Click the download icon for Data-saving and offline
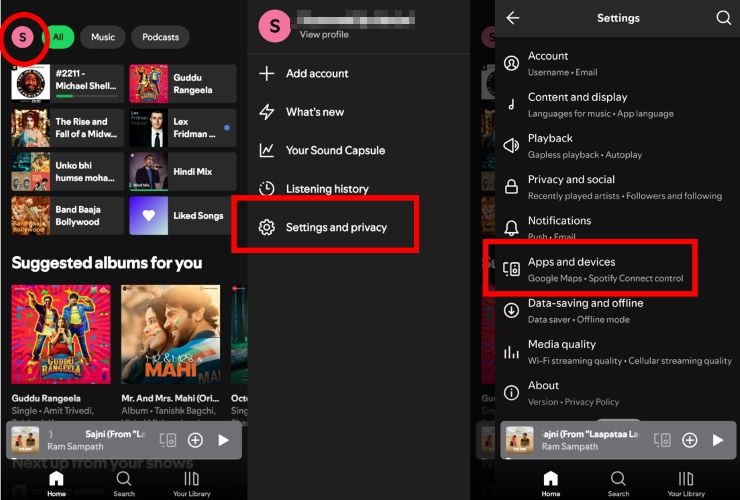The height and width of the screenshot is (500, 740). (x=512, y=310)
